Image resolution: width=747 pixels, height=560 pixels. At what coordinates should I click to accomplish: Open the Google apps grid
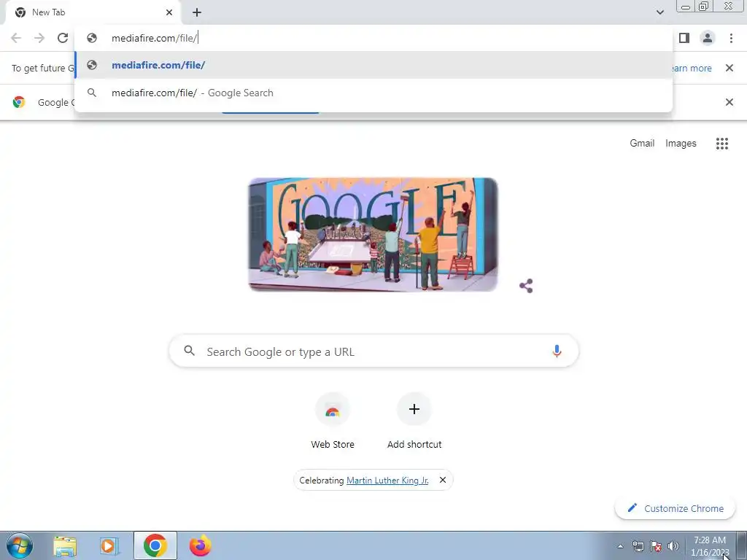click(x=721, y=144)
